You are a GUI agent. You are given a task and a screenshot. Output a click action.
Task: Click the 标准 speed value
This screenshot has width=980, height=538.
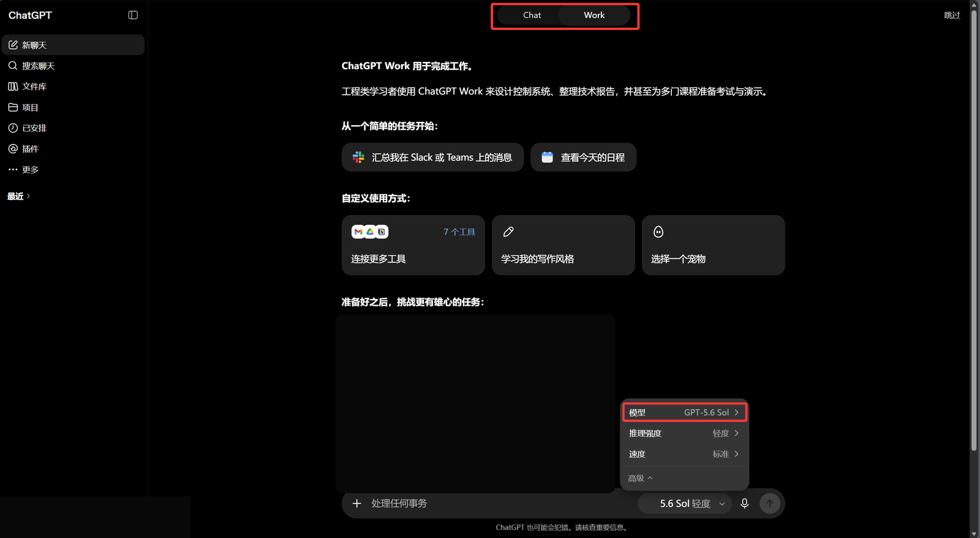[721, 454]
